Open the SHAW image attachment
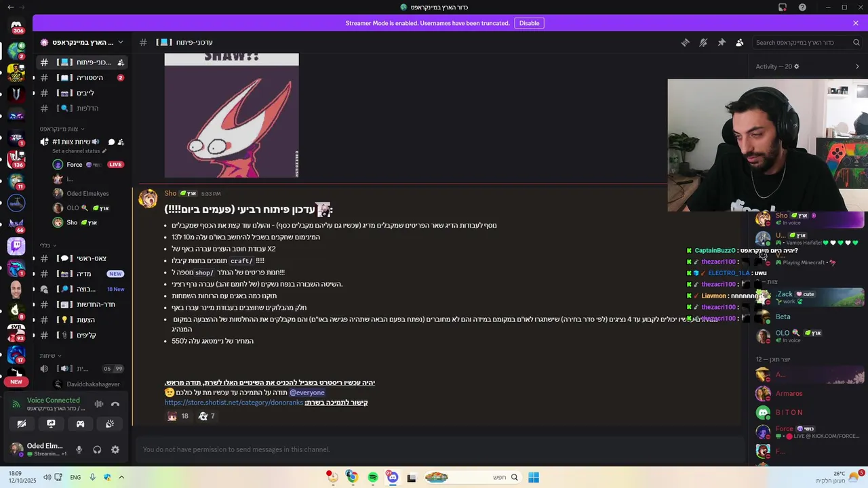 click(x=231, y=115)
